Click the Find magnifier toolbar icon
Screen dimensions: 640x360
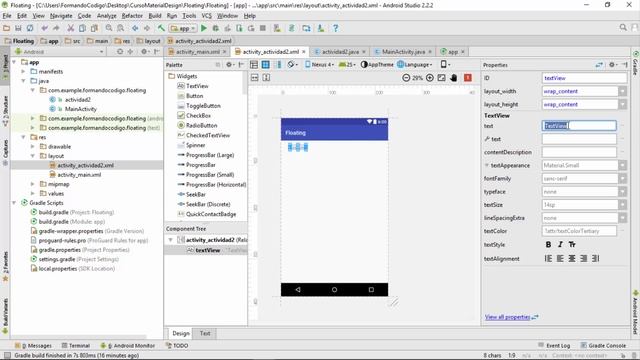109,28
